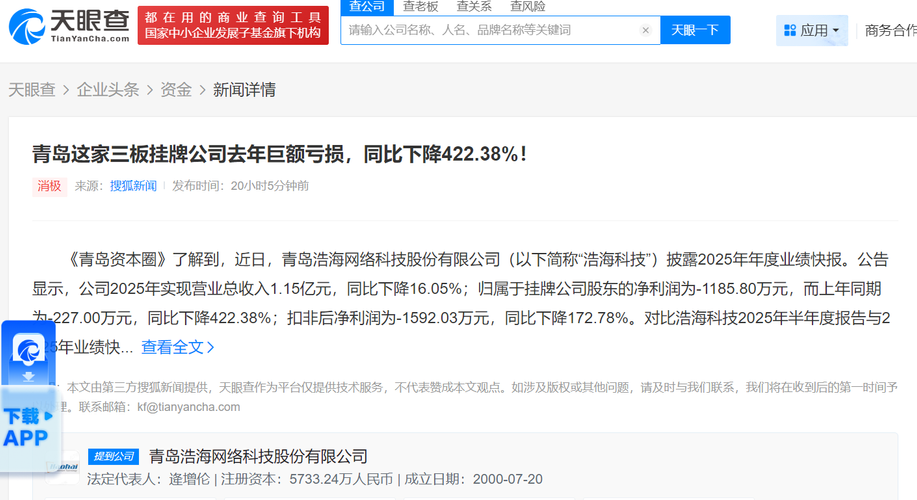Open the 资金 breadcrumb link
The height and width of the screenshot is (500, 917).
[x=176, y=89]
